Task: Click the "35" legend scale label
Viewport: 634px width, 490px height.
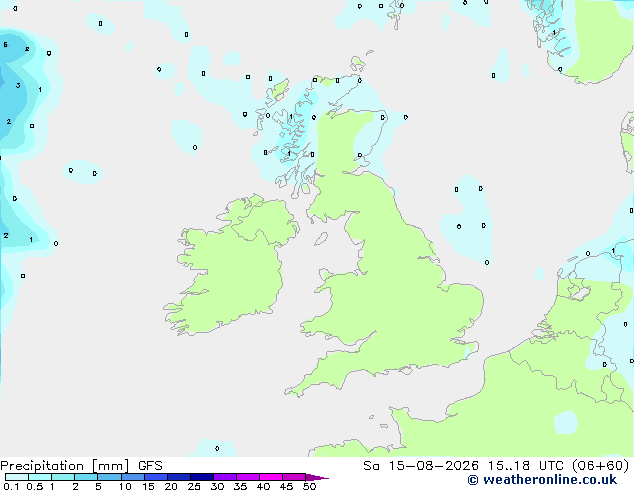Action: [240, 486]
